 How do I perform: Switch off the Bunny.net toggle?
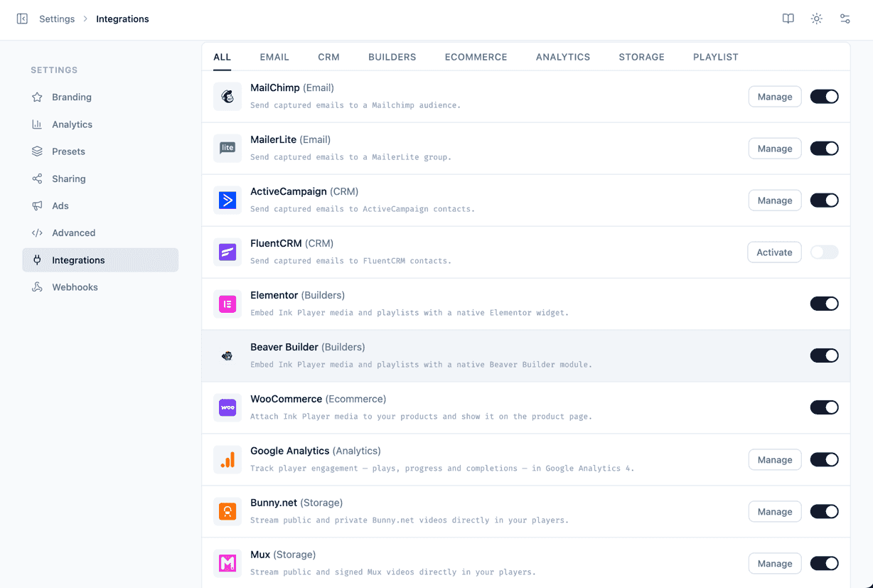825,512
